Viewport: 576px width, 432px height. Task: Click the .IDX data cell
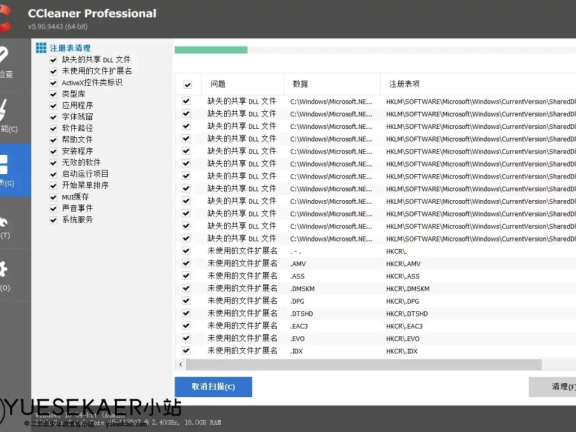296,351
